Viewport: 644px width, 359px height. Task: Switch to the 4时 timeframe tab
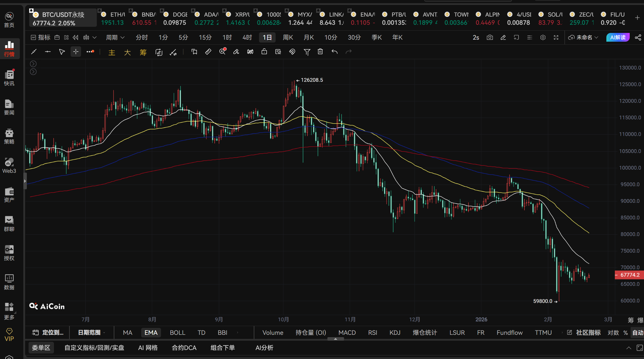coord(247,37)
